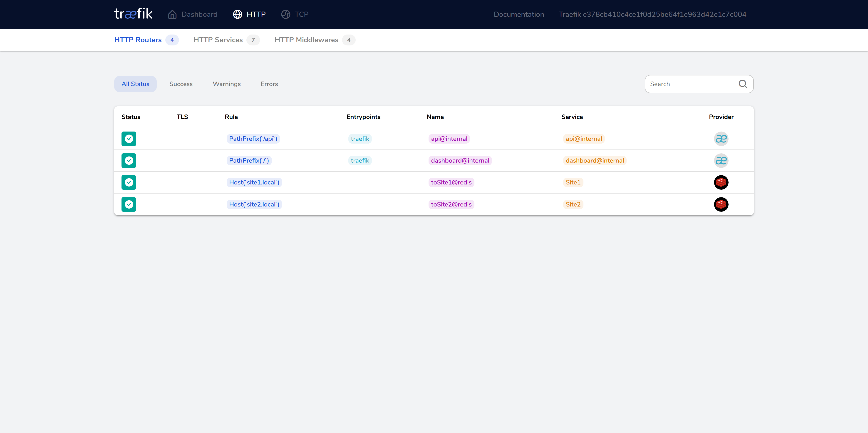Filter routers by Success status
Screen dimensions: 868x433
coord(181,84)
